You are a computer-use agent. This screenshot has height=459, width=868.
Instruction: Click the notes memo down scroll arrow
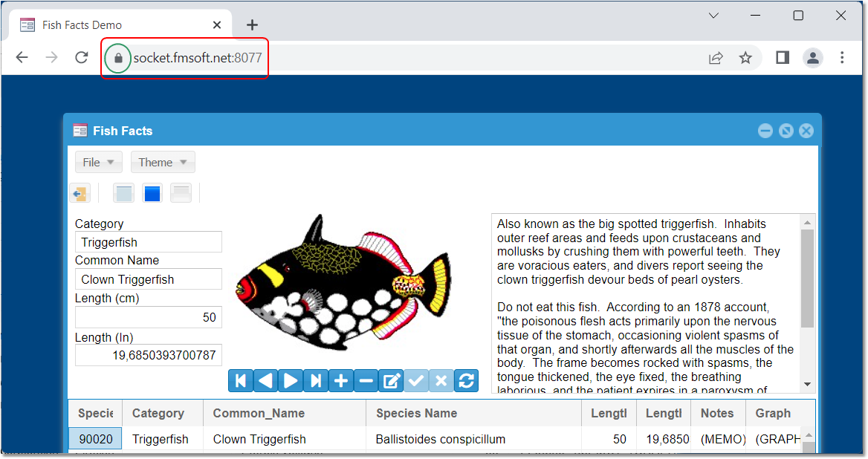808,384
